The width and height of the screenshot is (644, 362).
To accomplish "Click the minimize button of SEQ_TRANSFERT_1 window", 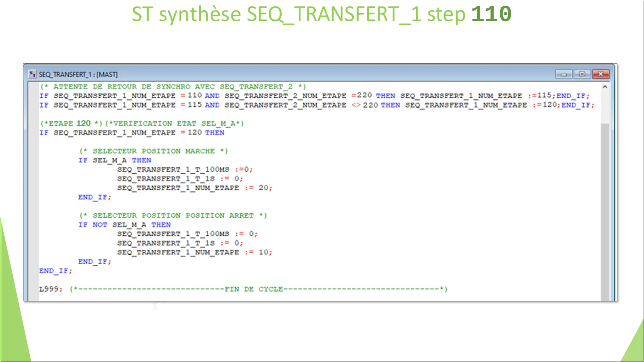I will pos(564,74).
